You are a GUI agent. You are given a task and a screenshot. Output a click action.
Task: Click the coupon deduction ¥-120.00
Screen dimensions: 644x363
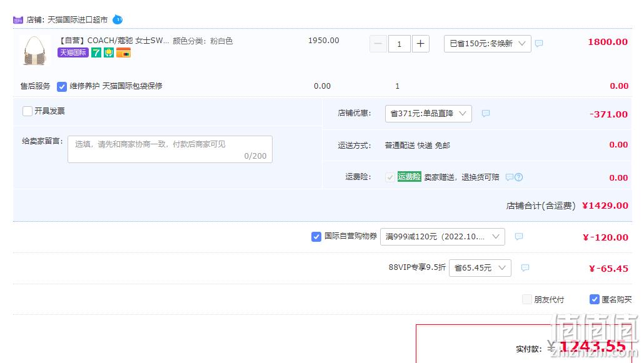[x=605, y=237]
